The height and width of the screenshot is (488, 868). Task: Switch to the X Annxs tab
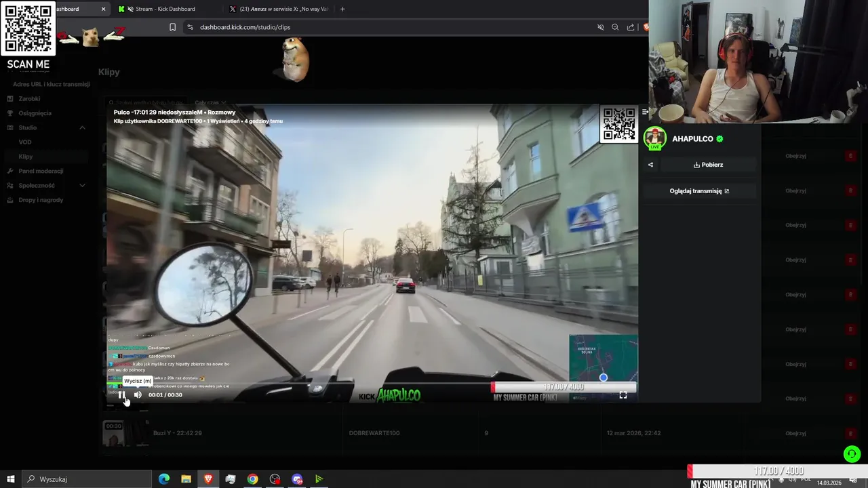pos(279,9)
